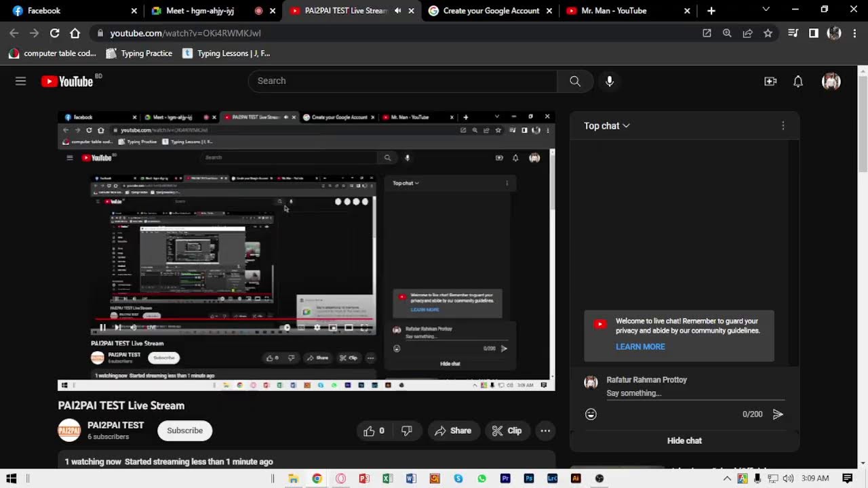
Task: Go forward in the browser
Action: [x=35, y=33]
